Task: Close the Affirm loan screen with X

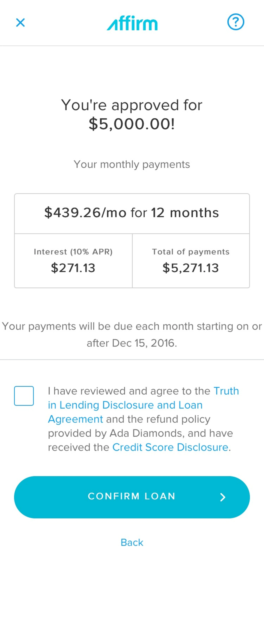Action: click(20, 22)
